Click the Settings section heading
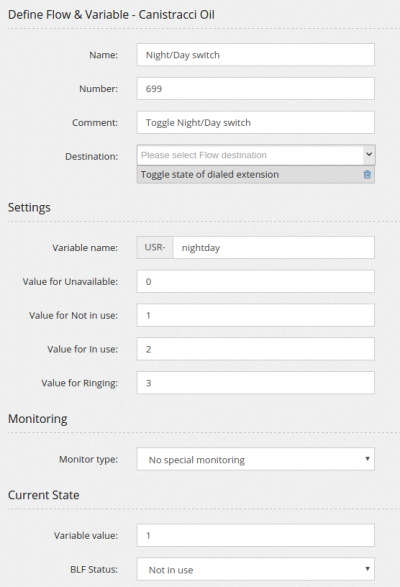 [29, 207]
